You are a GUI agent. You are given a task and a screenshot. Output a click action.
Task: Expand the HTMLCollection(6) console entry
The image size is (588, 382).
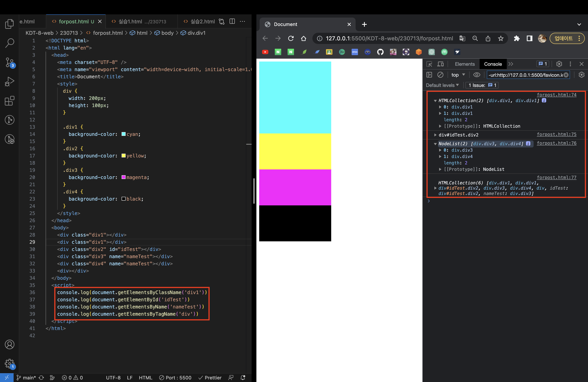[435, 188]
